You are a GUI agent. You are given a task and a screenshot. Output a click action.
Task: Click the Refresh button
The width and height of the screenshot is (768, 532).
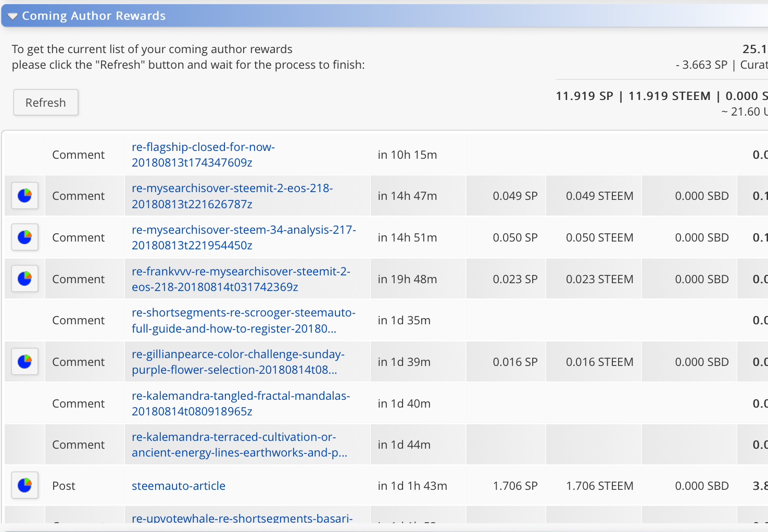(46, 103)
